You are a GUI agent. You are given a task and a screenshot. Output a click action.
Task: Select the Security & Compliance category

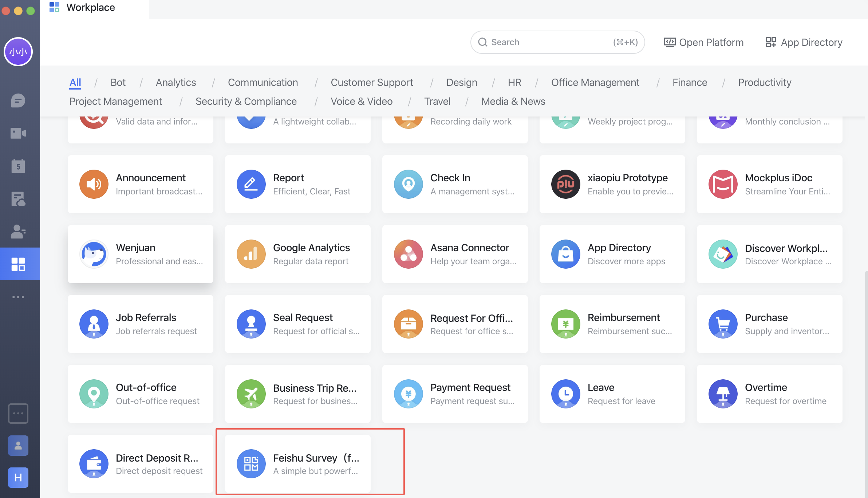pos(246,102)
